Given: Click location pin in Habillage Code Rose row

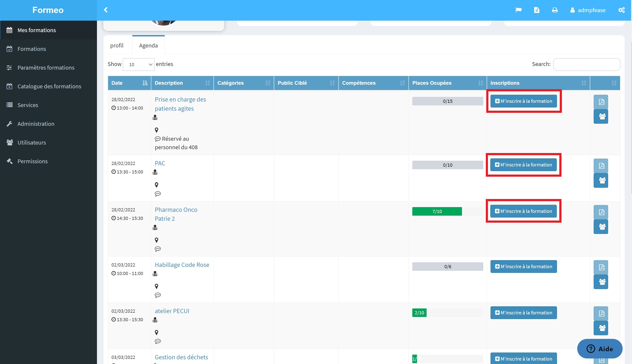Looking at the screenshot, I should (156, 286).
